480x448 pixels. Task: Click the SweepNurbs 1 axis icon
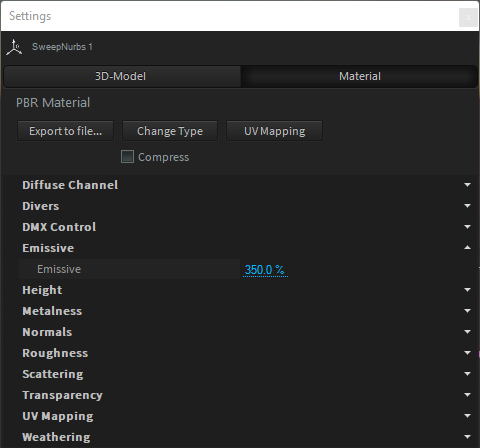tap(14, 47)
